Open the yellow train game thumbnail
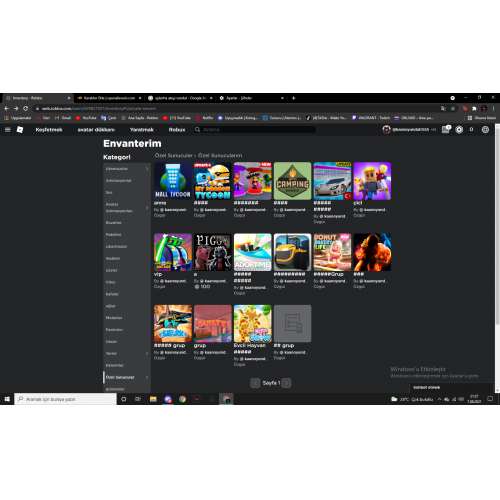 click(292, 252)
